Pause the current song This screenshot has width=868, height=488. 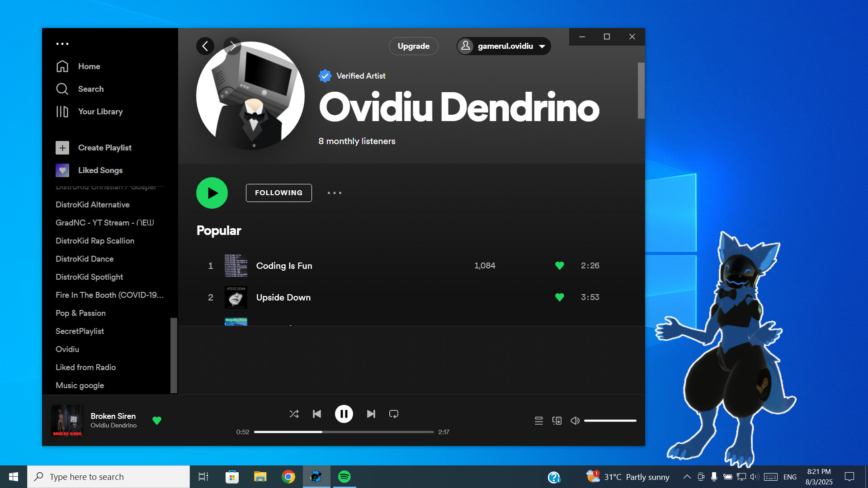344,414
